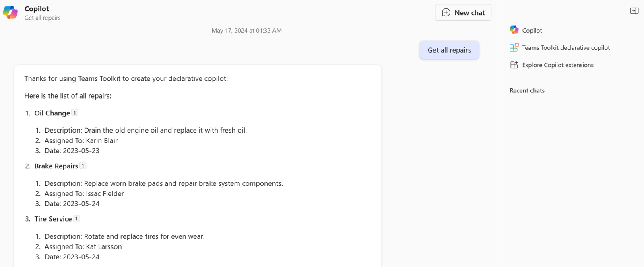Click the conversation timestamp at the top

[x=246, y=30]
